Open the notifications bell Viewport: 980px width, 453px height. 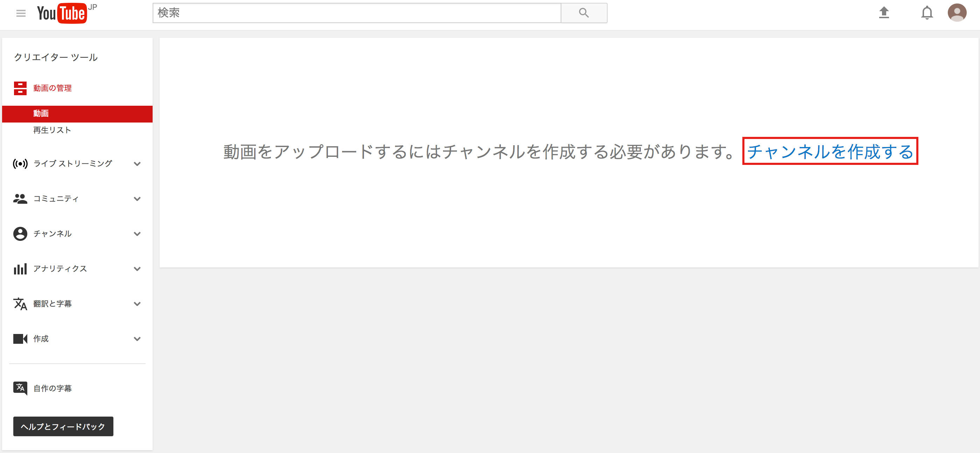click(927, 13)
